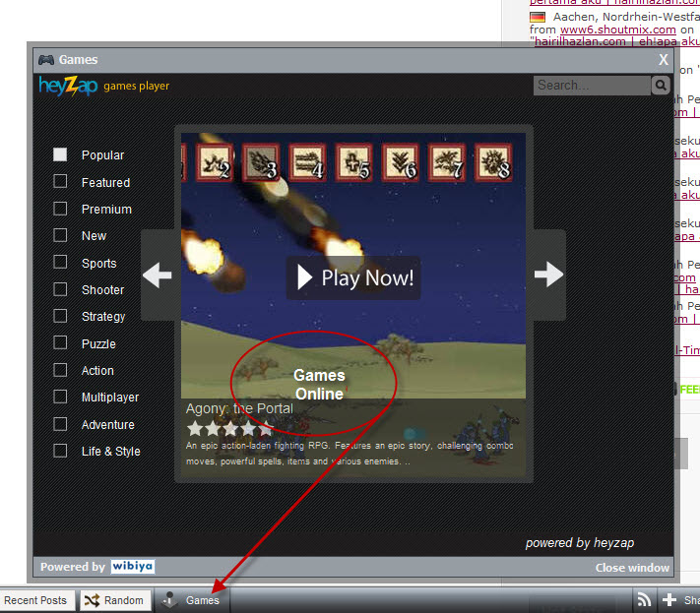
Task: Check the Premium category box
Action: tap(60, 209)
